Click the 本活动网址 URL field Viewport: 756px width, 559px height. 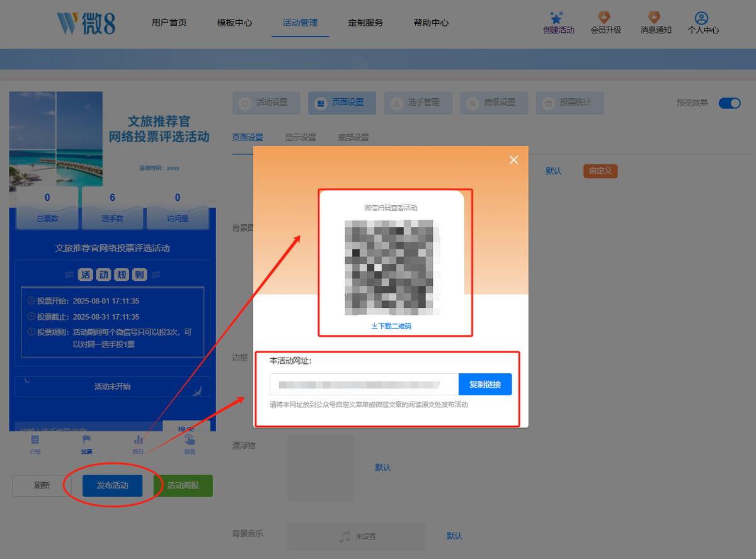[364, 385]
